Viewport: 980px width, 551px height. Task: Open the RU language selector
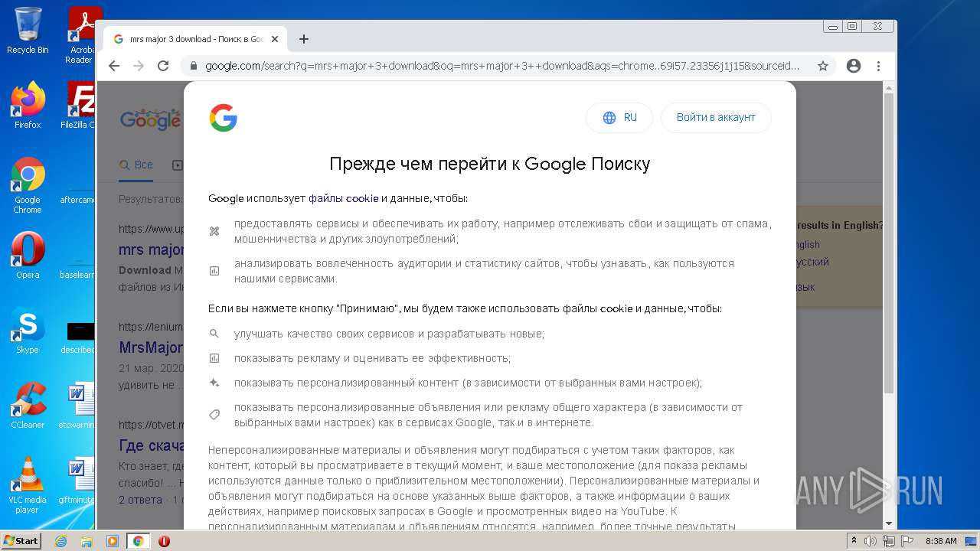point(619,117)
